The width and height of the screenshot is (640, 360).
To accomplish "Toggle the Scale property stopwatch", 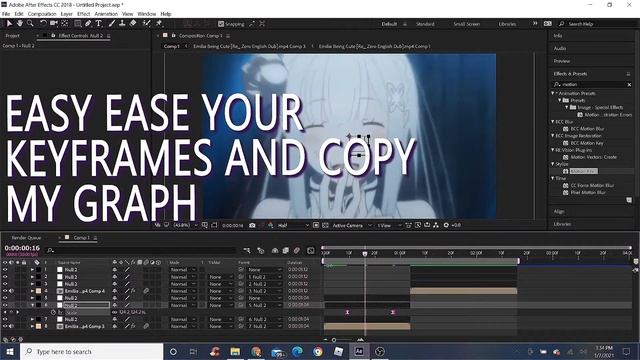I will pyautogui.click(x=53, y=312).
